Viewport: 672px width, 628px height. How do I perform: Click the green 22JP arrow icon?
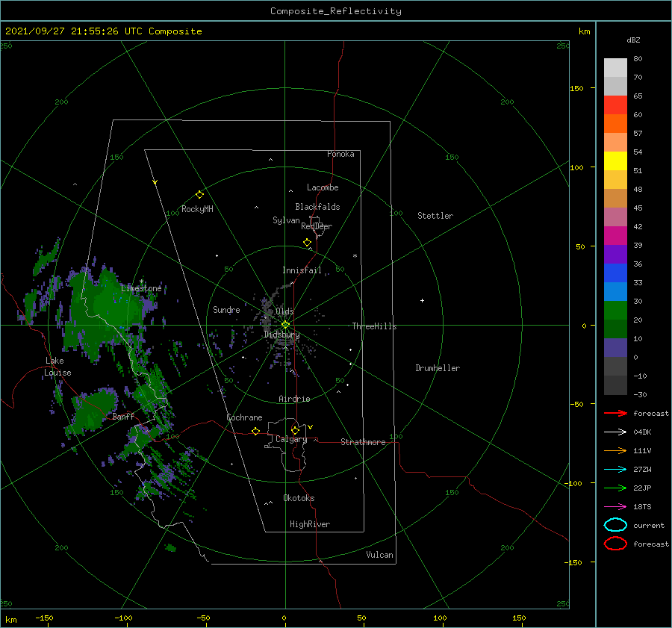pos(615,488)
